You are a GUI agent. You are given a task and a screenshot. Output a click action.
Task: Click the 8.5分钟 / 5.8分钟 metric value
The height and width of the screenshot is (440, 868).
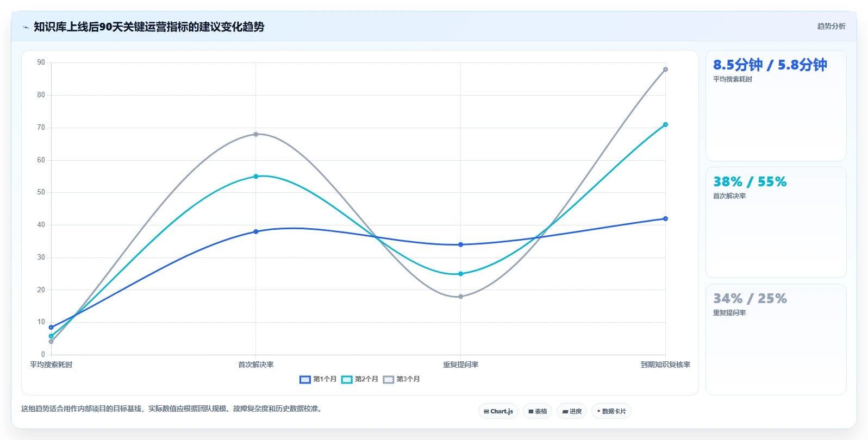(770, 65)
